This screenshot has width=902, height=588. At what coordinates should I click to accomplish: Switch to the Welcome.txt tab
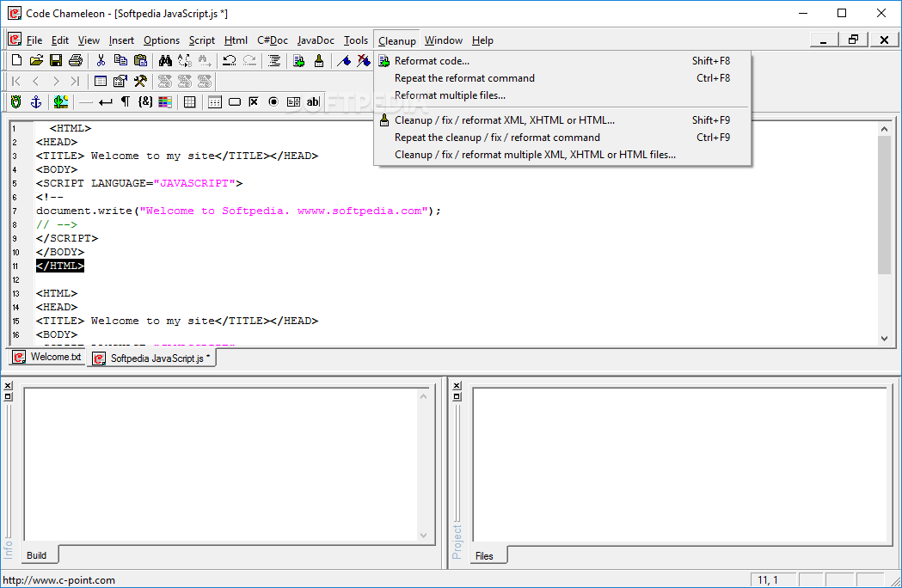click(x=47, y=357)
